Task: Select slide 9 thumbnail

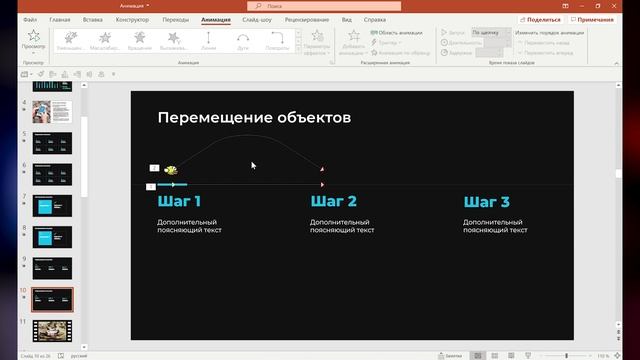Action: point(52,268)
